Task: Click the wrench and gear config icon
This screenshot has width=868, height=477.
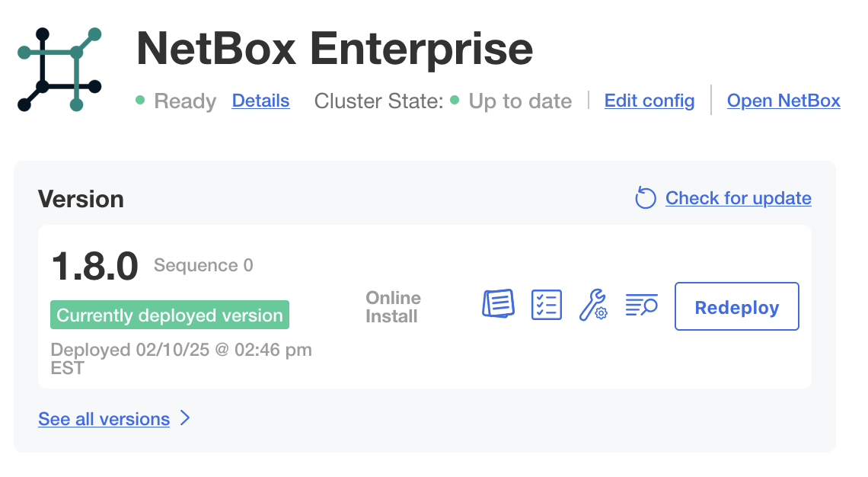Action: click(x=593, y=306)
